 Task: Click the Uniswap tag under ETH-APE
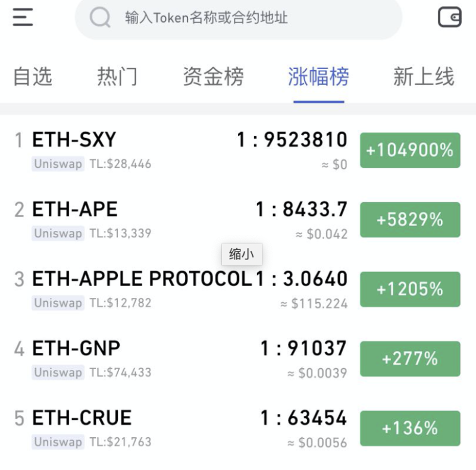click(57, 233)
